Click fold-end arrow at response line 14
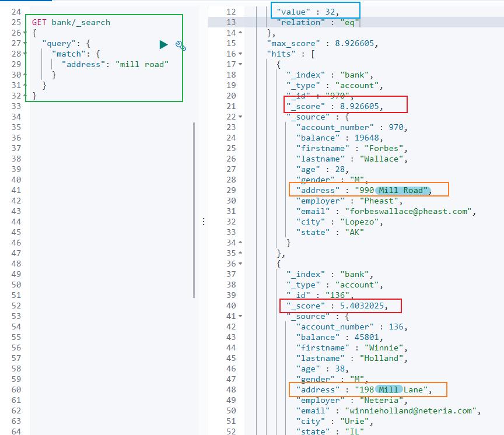Screen dimensions: 504x435 (x=242, y=33)
